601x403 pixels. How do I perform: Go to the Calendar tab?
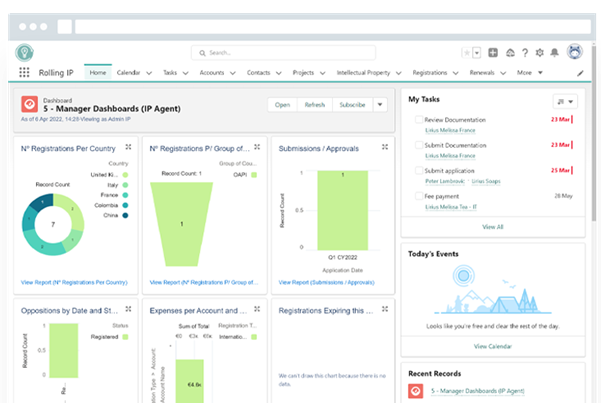(128, 72)
